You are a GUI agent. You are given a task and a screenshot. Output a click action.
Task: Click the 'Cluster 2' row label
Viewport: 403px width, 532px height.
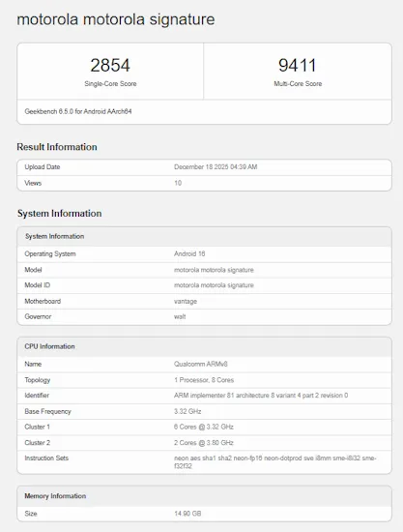click(38, 443)
